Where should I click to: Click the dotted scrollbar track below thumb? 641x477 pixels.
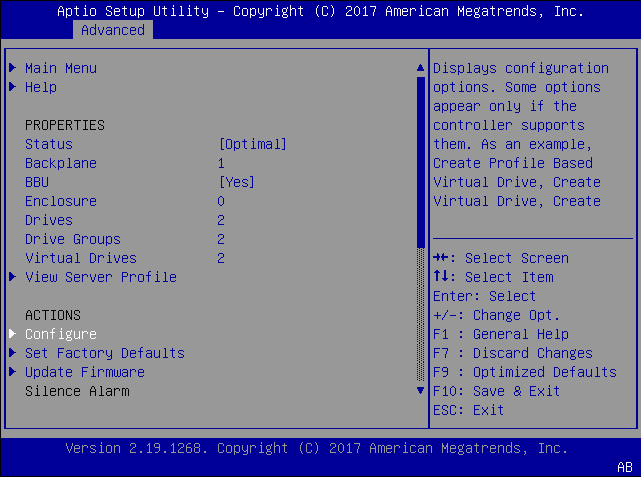(421, 314)
